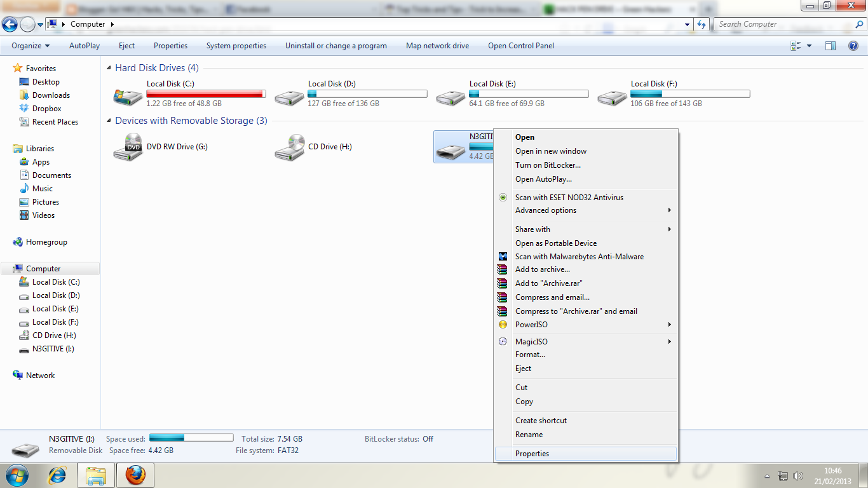
Task: Click the volume speaker tray icon
Action: tap(798, 476)
